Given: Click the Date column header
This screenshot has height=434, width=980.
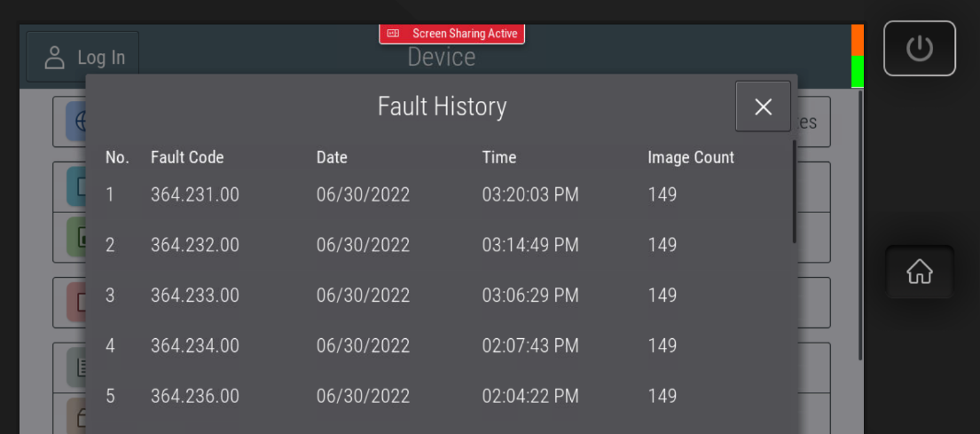Looking at the screenshot, I should pos(332,157).
